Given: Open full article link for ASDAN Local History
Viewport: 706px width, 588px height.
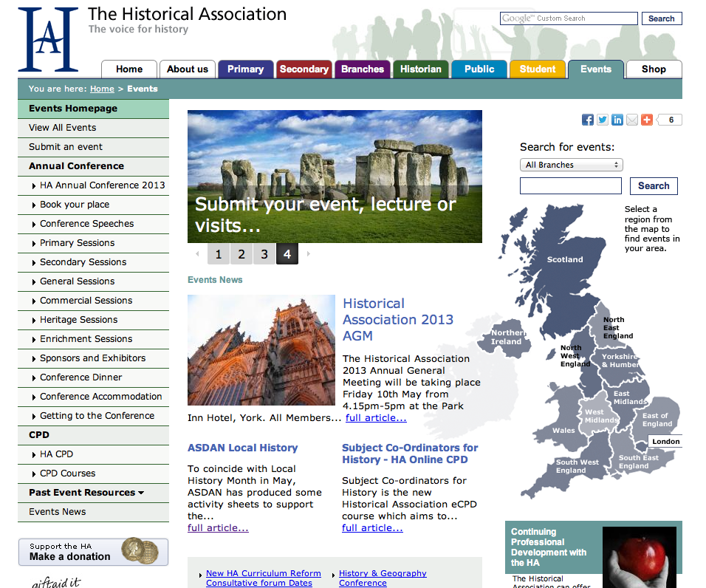Looking at the screenshot, I should [x=218, y=528].
